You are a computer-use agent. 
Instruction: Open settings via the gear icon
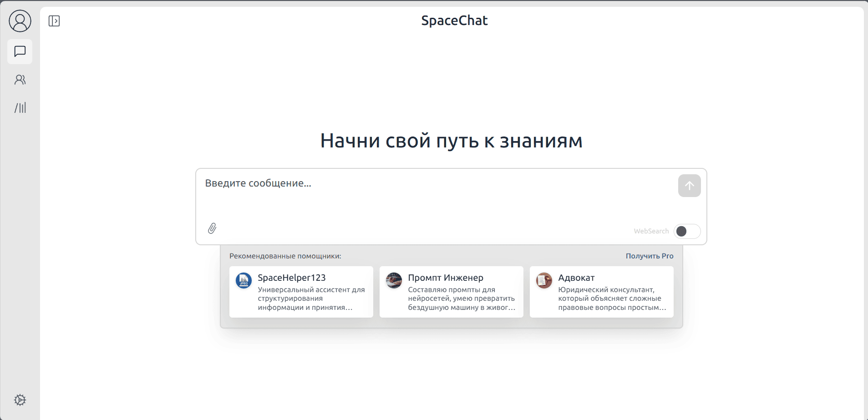pyautogui.click(x=20, y=400)
